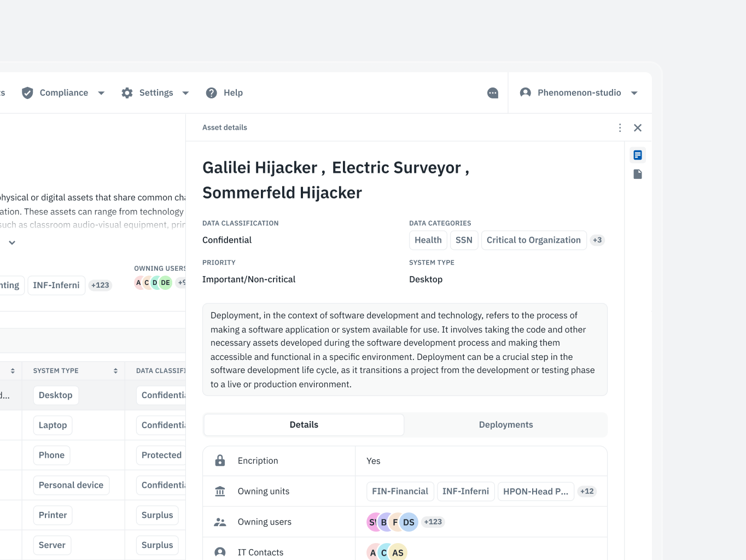Open Help via question mark icon

(x=212, y=93)
